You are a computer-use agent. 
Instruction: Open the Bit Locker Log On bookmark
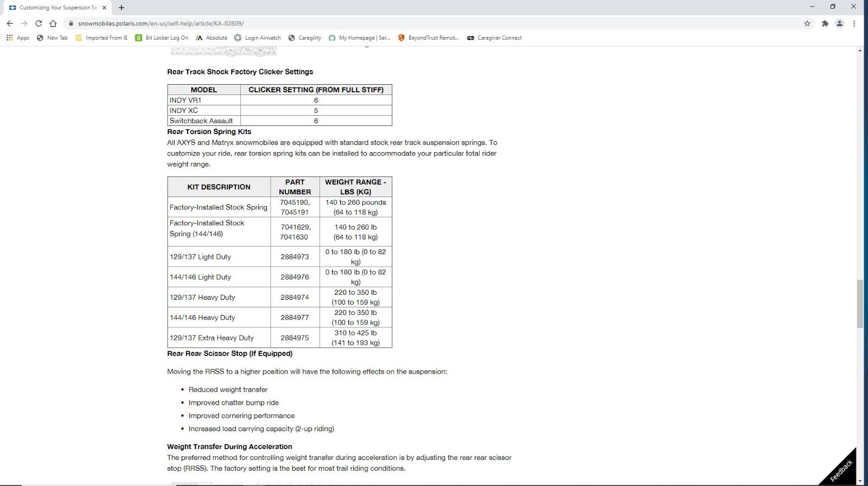[x=162, y=38]
